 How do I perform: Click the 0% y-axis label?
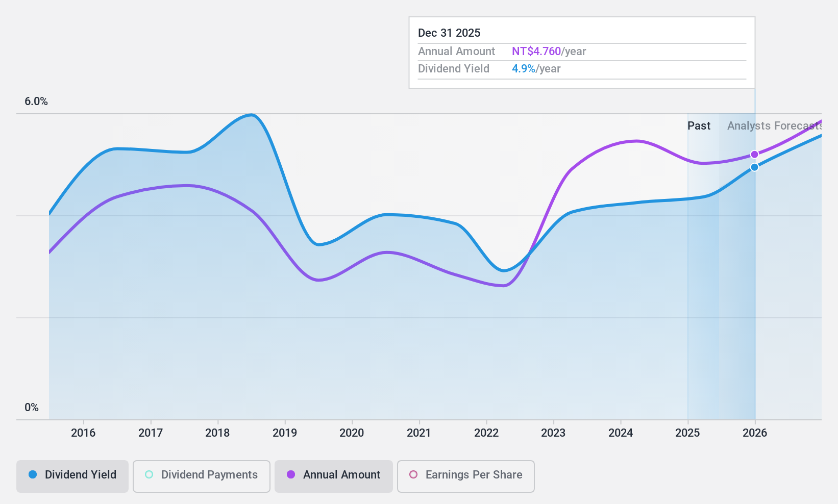pyautogui.click(x=32, y=408)
